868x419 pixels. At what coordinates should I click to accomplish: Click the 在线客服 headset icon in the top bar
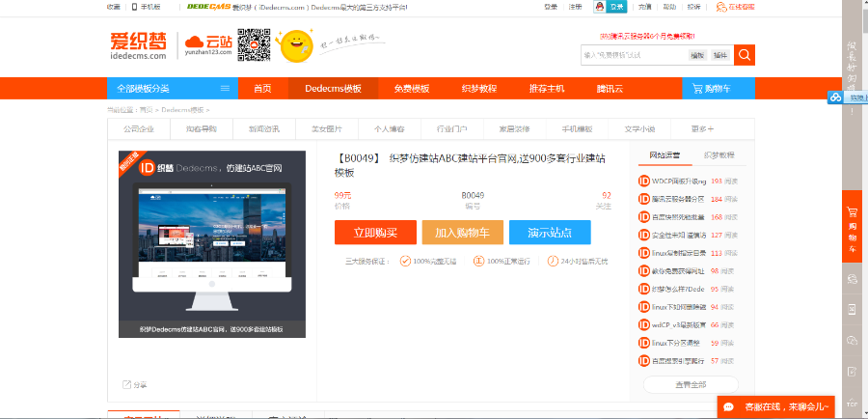pos(721,7)
